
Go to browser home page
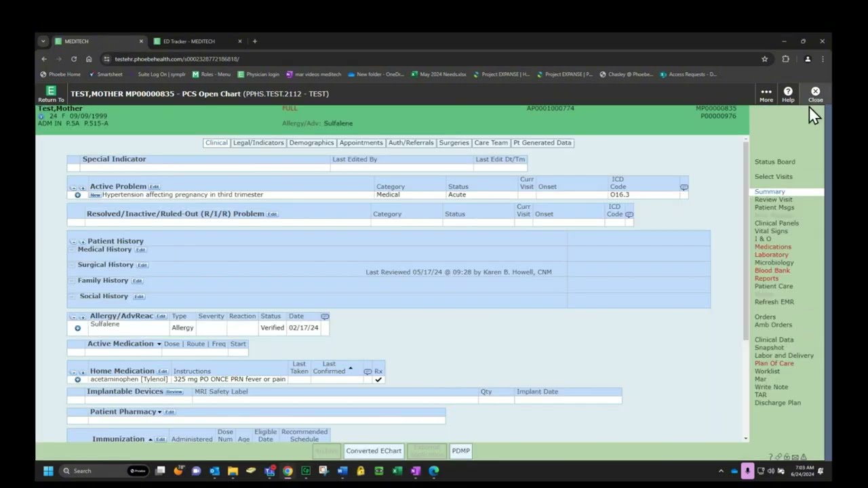89,59
